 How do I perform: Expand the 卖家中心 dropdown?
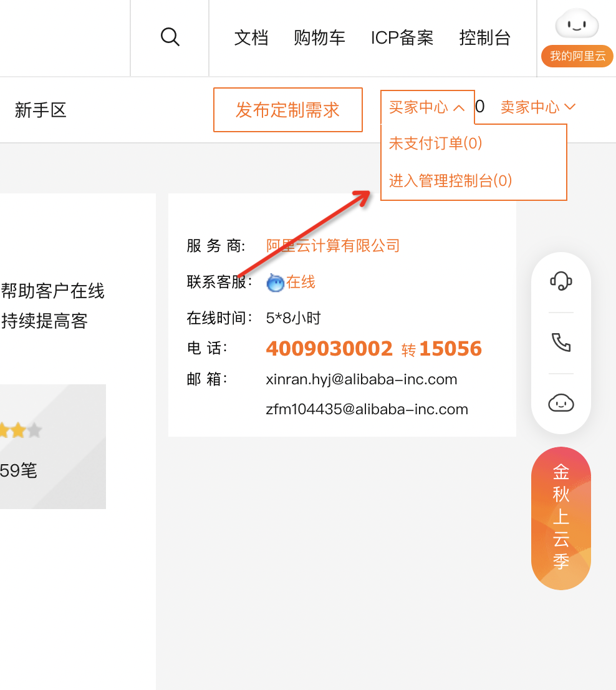(537, 107)
